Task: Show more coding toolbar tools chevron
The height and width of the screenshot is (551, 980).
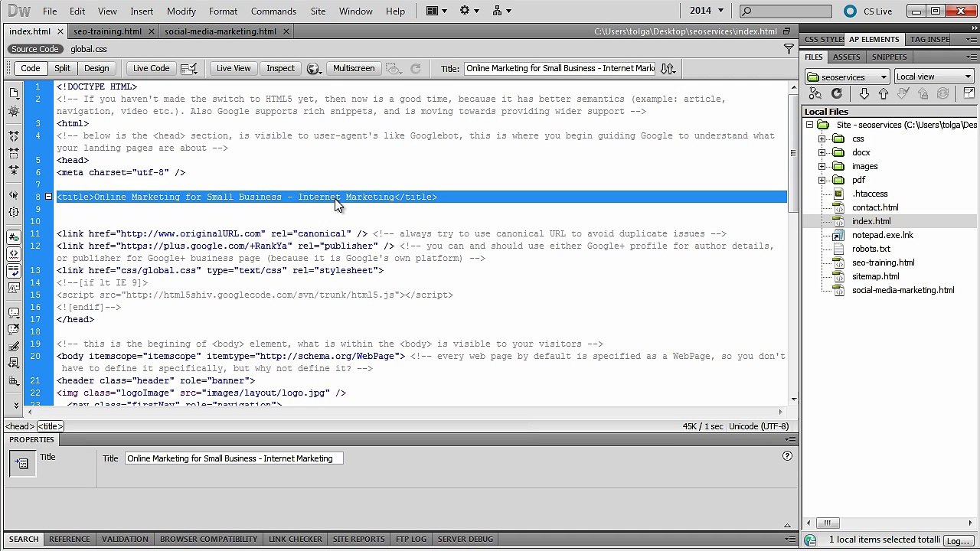Action: pos(17,404)
